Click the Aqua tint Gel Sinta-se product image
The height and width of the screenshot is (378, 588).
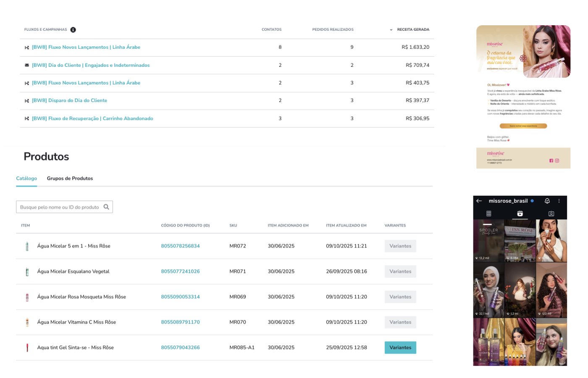click(x=27, y=348)
